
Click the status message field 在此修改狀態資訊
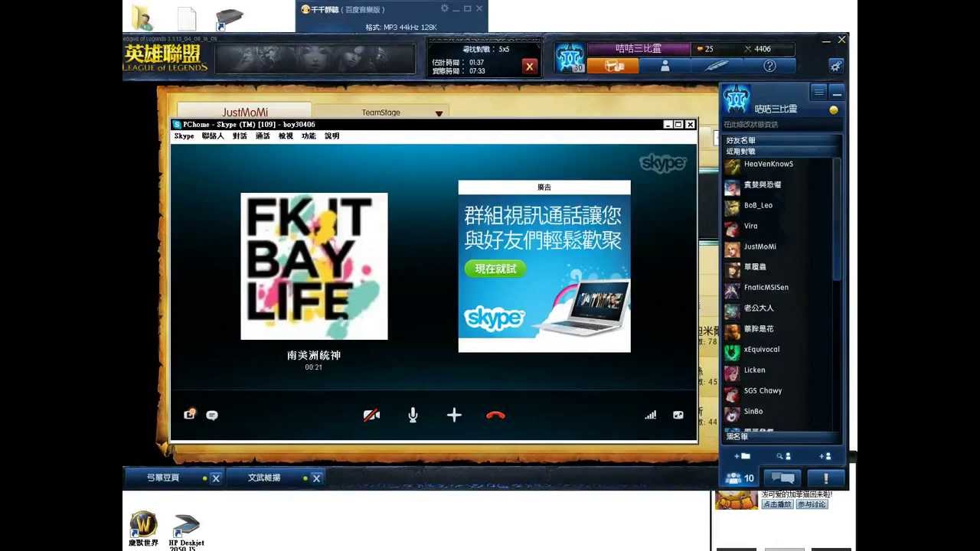coord(781,124)
